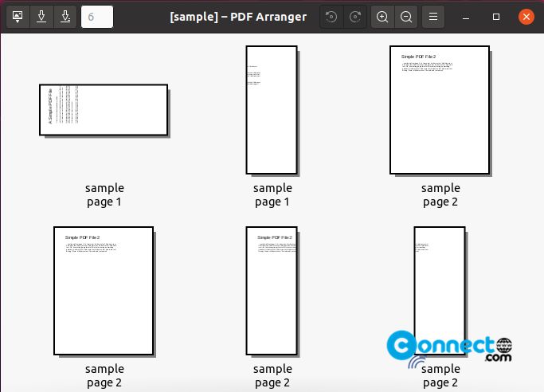This screenshot has height=392, width=544.
Task: Rotate selected pages left
Action: (331, 17)
